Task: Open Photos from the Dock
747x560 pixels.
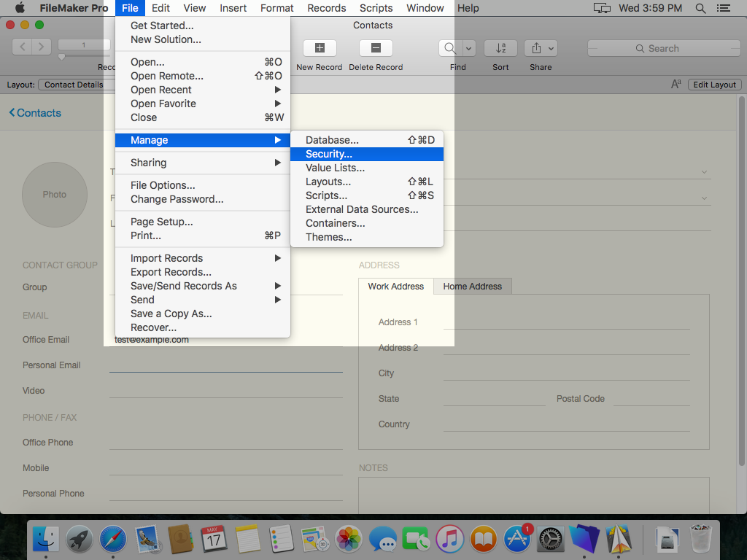Action: [349, 540]
